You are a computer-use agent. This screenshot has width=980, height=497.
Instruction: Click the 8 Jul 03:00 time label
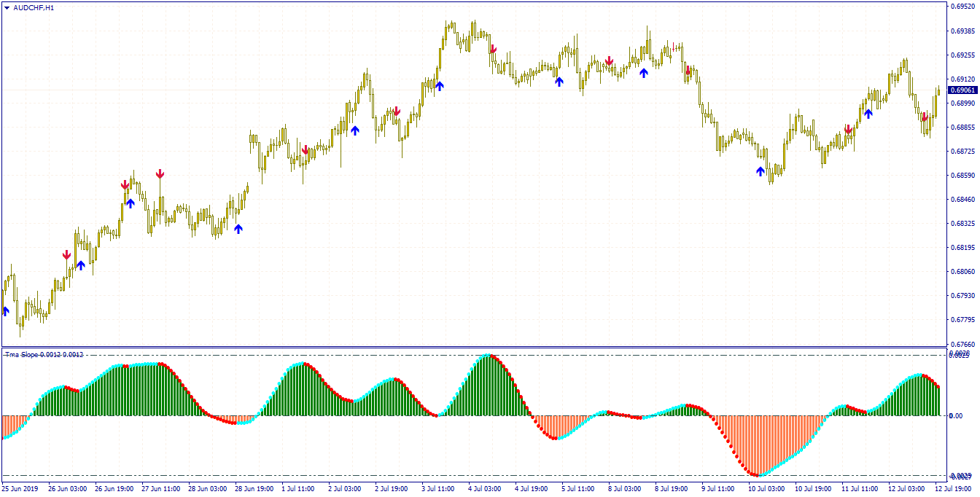[624, 489]
